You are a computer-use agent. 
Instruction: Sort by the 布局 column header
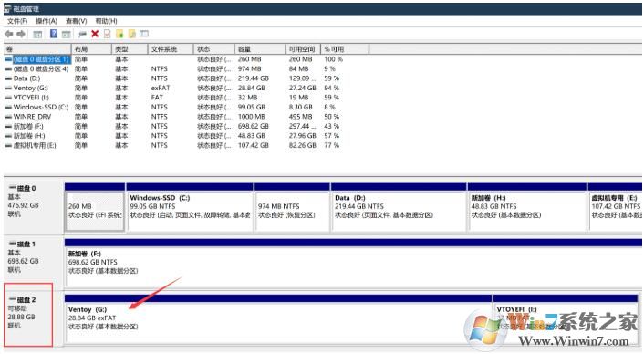(91, 49)
